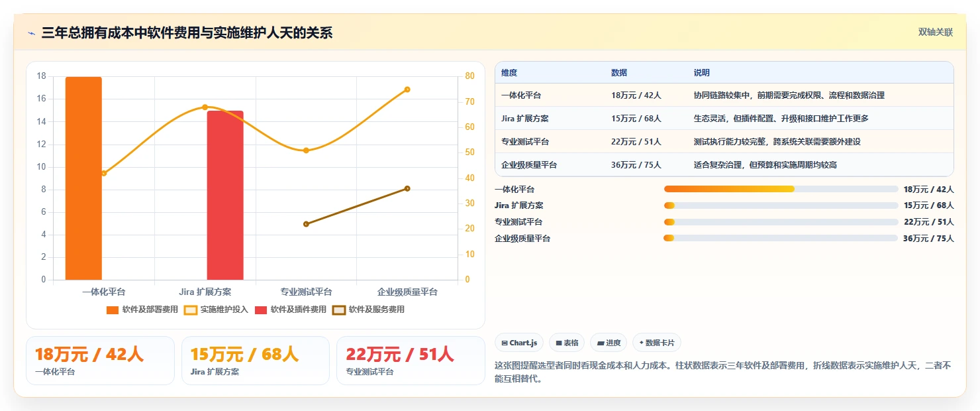The height and width of the screenshot is (411, 980).
Task: Click the 一体化平台 x-axis label
Action: pyautogui.click(x=104, y=292)
